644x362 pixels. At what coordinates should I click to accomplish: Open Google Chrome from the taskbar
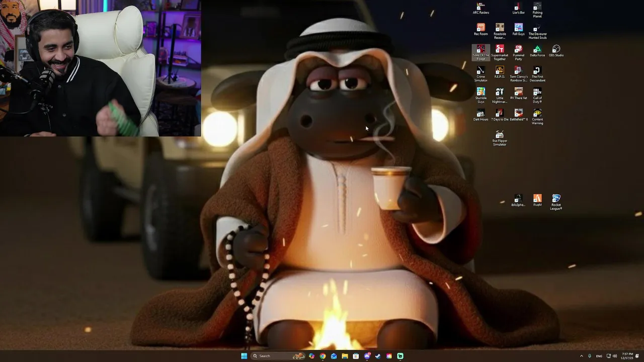click(x=323, y=356)
